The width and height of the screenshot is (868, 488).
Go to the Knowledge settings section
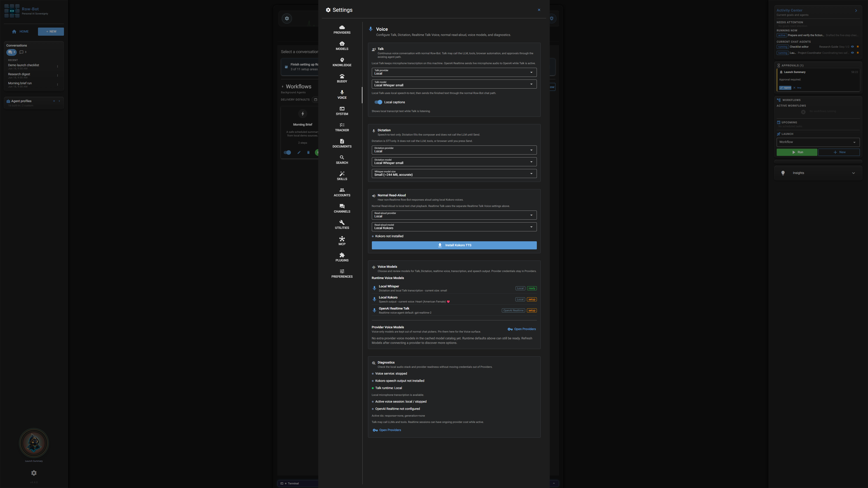pos(342,62)
